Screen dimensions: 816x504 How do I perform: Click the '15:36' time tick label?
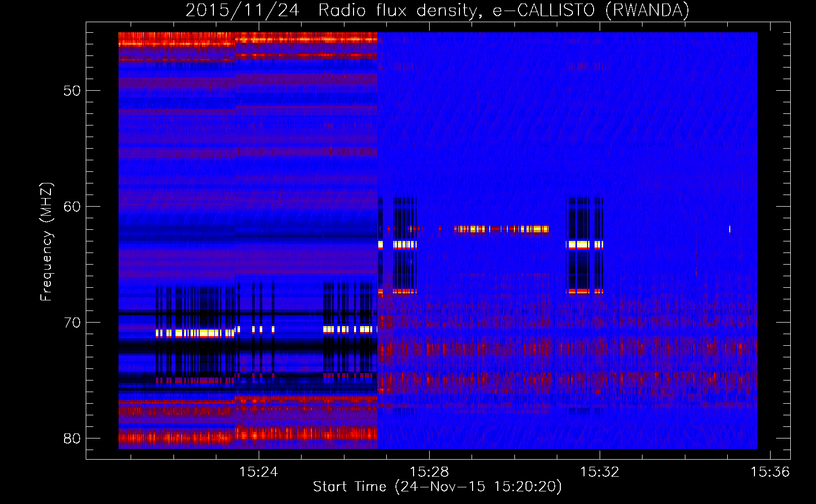(770, 472)
